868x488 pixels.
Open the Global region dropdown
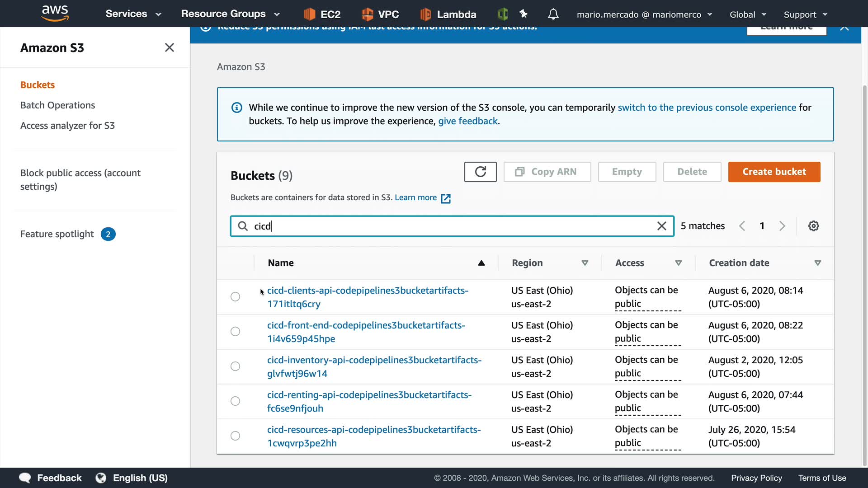[748, 14]
